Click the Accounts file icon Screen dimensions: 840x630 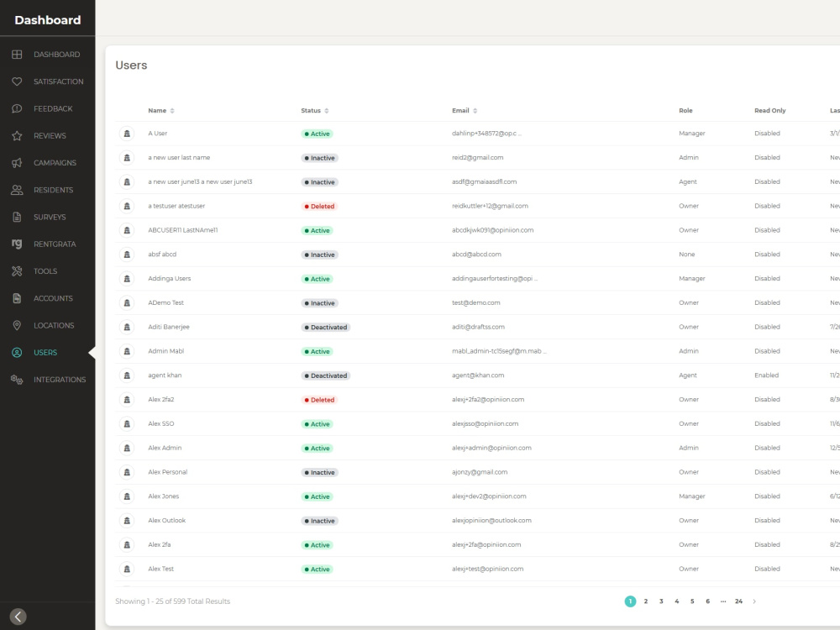17,298
